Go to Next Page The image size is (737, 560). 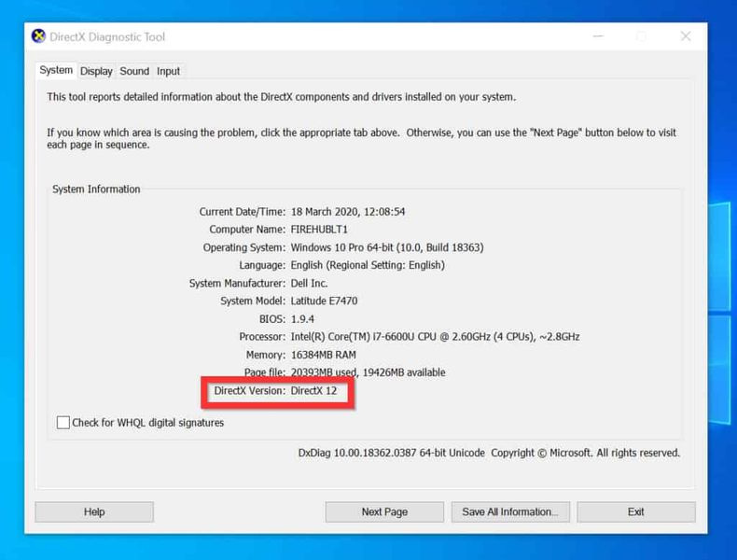(384, 511)
